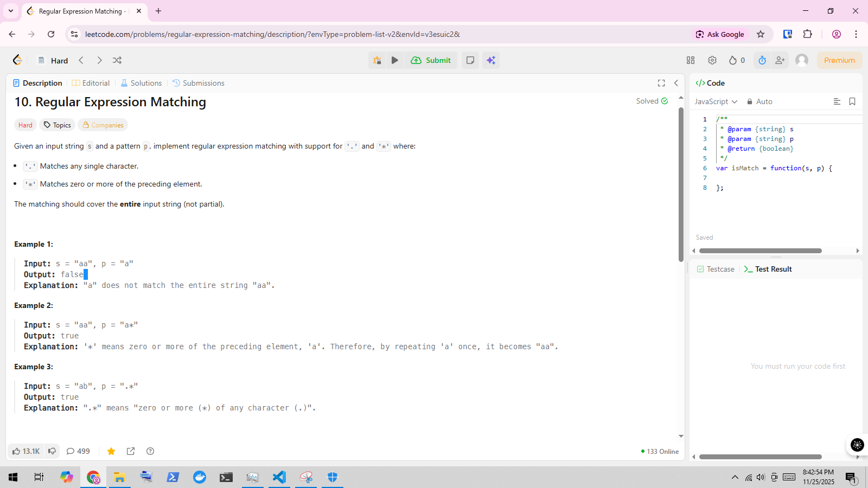Start the timer clock icon
This screenshot has width=868, height=488.
pyautogui.click(x=762, y=60)
